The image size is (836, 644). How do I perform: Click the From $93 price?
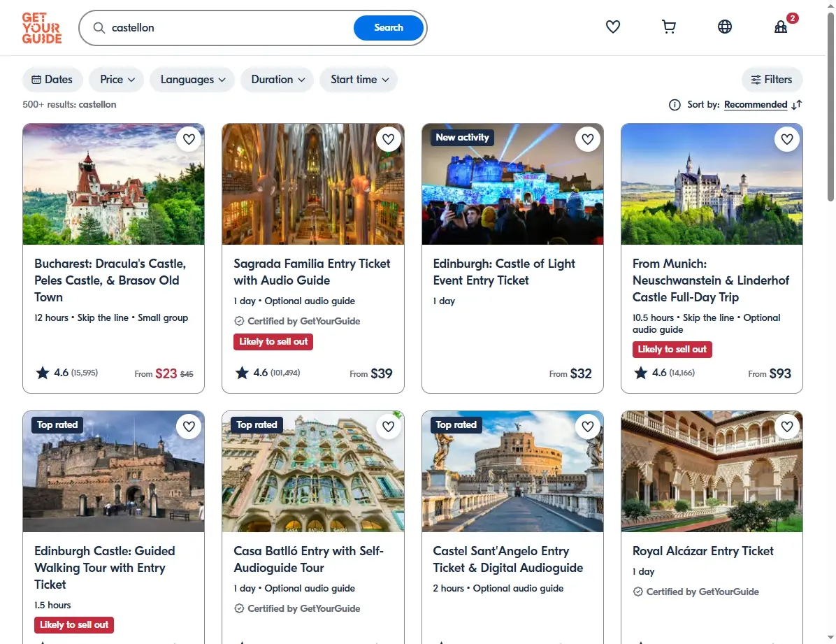[x=770, y=373]
